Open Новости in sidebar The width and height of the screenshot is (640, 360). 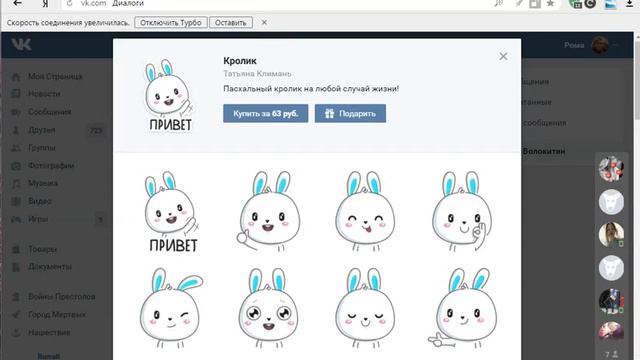point(44,94)
